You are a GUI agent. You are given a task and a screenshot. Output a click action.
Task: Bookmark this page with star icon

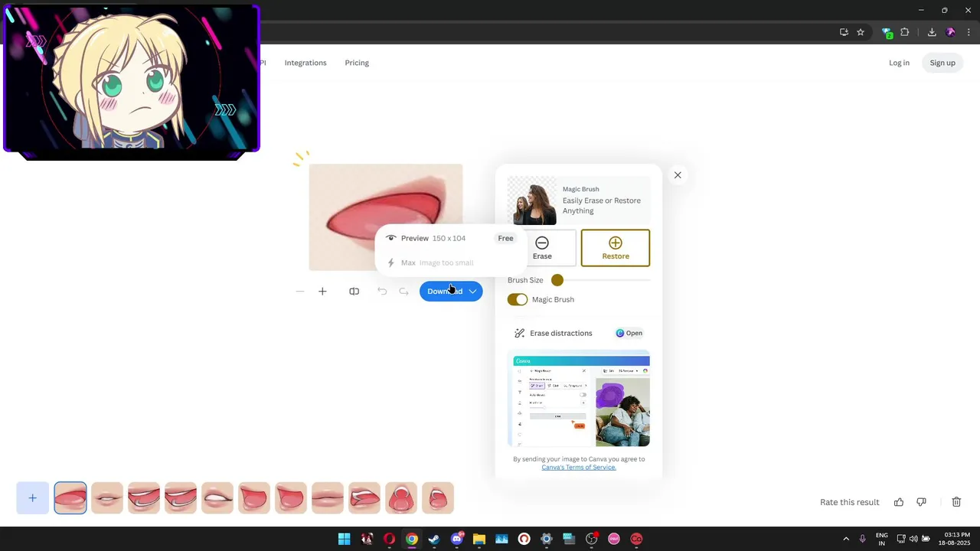coord(861,32)
